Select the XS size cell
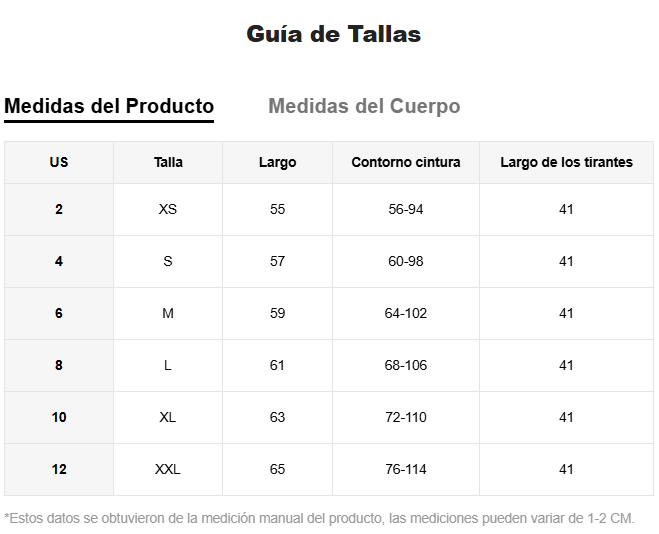 (x=168, y=209)
